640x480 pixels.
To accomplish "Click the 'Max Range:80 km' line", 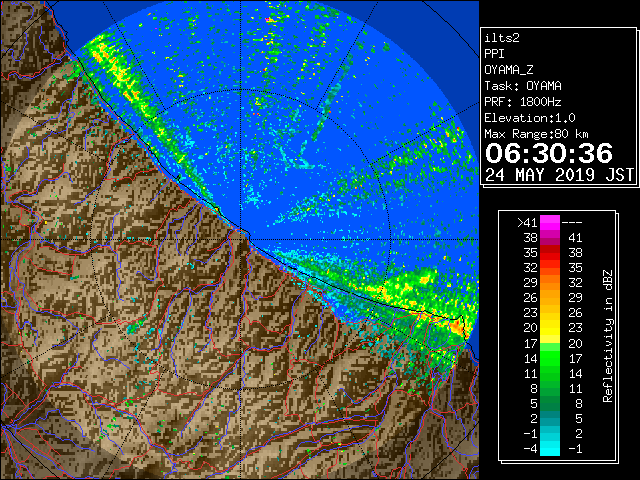I will [536, 134].
